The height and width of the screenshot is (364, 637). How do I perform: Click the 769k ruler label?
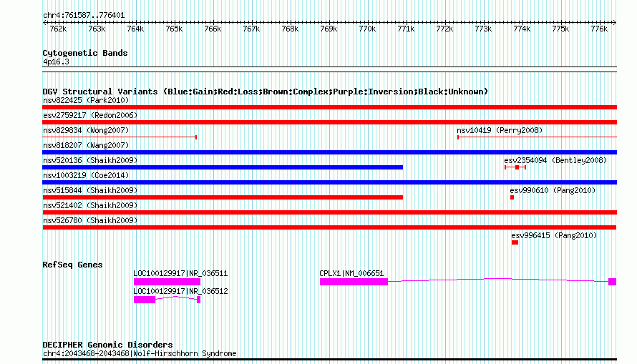click(x=329, y=29)
